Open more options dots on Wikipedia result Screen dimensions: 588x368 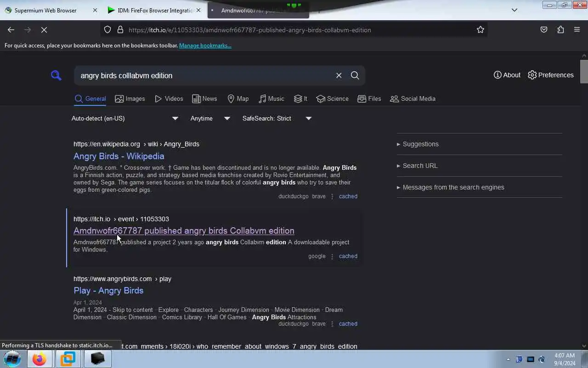point(332,196)
